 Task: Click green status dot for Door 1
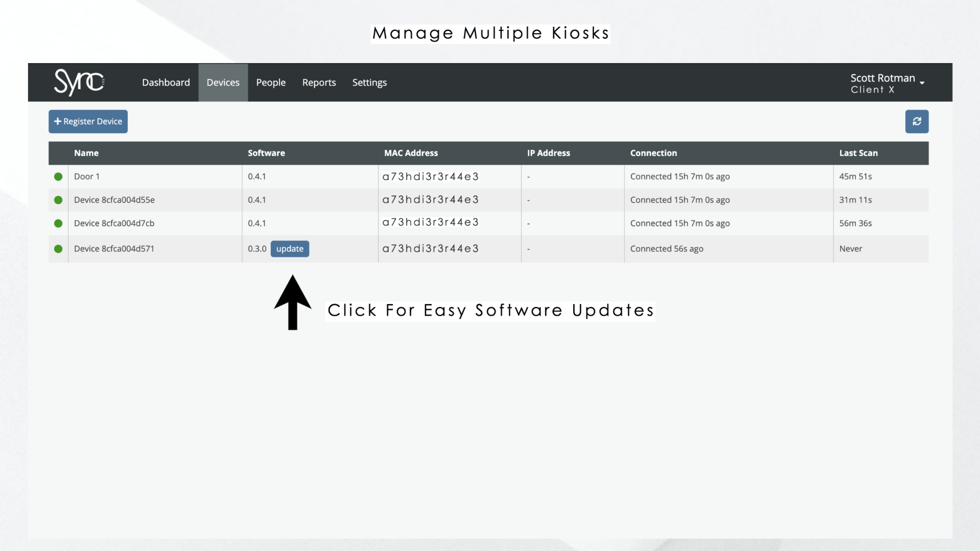click(58, 177)
